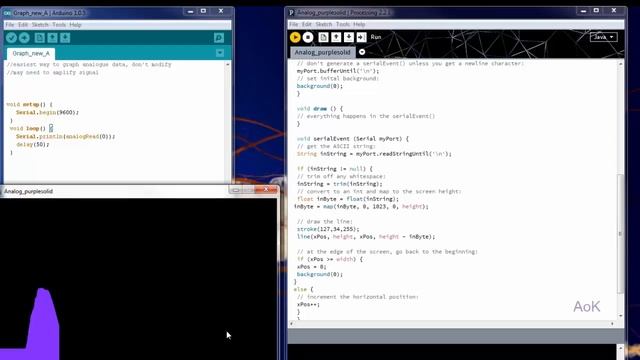Open the Arduino tab dropdown arrow
640x360 pixels.
point(220,53)
